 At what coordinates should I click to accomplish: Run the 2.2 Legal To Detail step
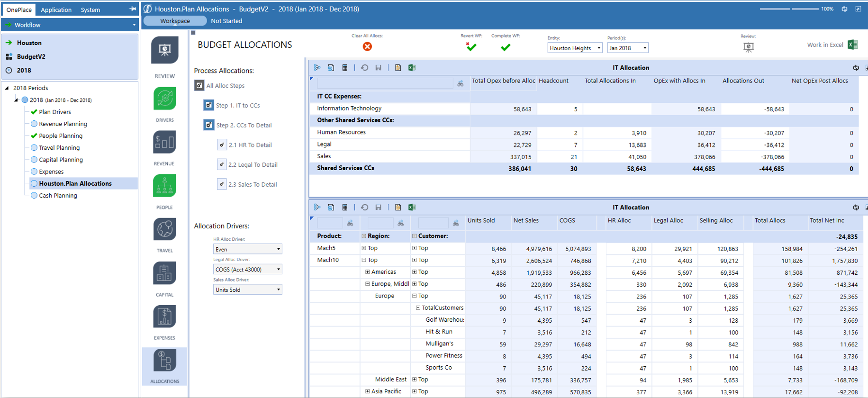pos(222,164)
